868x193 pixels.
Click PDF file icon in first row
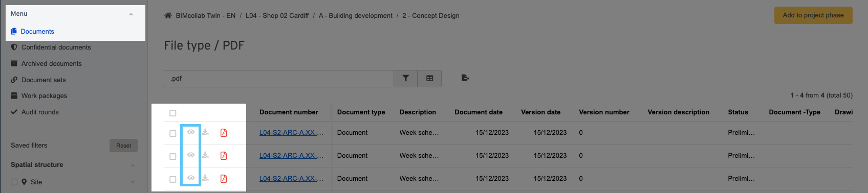point(224,133)
